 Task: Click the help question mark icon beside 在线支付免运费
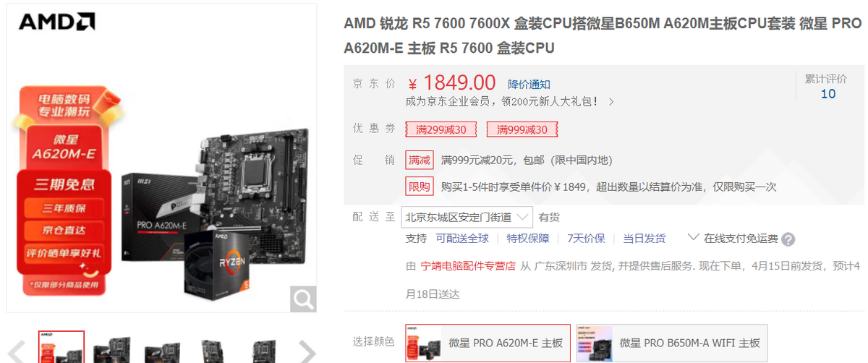tap(788, 239)
